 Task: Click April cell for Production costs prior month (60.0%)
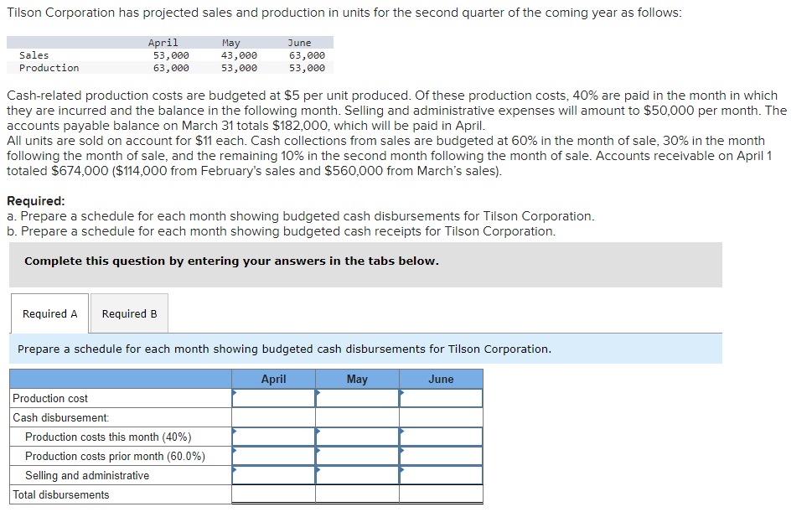tap(274, 456)
